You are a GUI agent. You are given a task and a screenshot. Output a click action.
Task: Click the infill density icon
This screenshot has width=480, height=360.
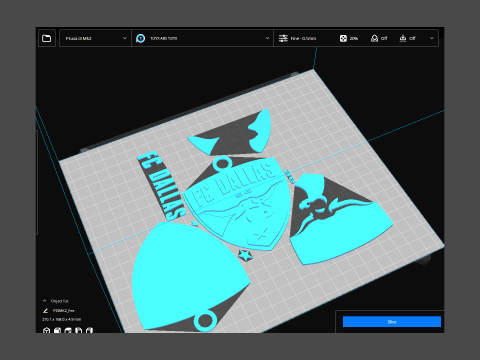pyautogui.click(x=343, y=38)
